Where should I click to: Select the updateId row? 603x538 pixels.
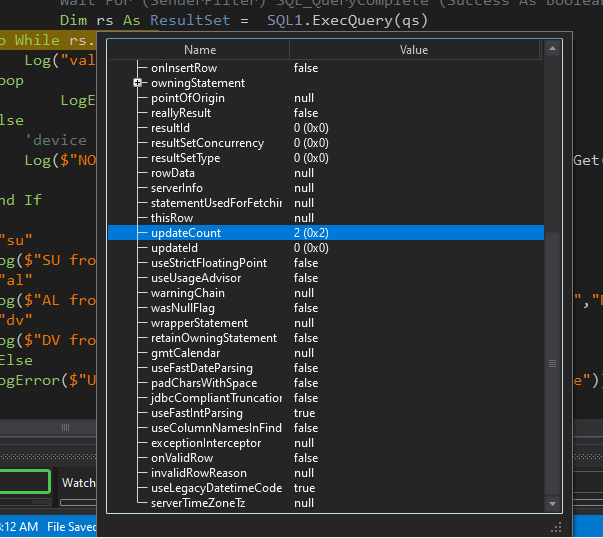[x=326, y=248]
